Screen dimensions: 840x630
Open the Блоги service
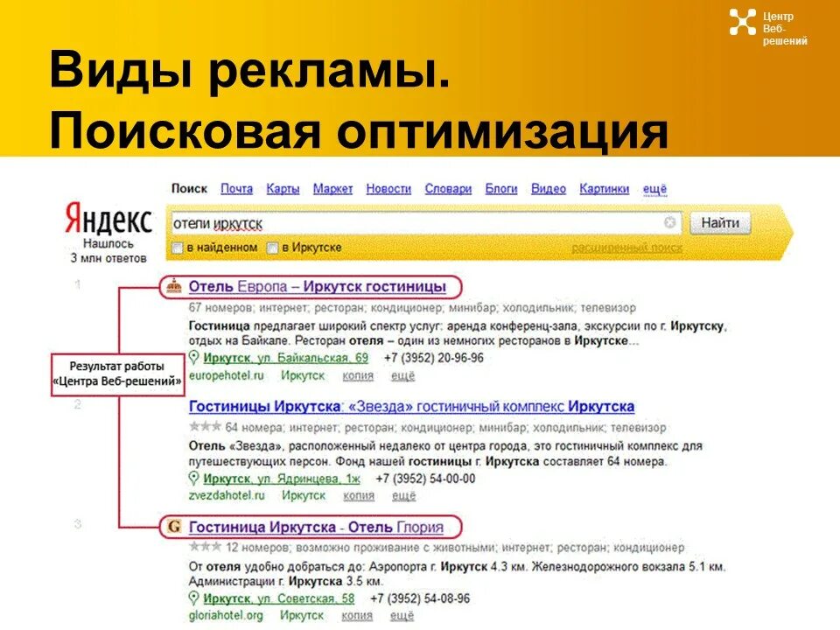pyautogui.click(x=501, y=189)
